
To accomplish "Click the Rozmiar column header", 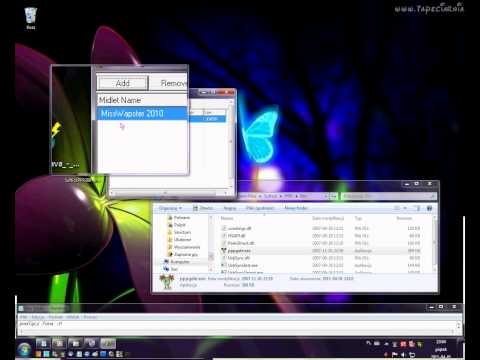I will pyautogui.click(x=404, y=218).
